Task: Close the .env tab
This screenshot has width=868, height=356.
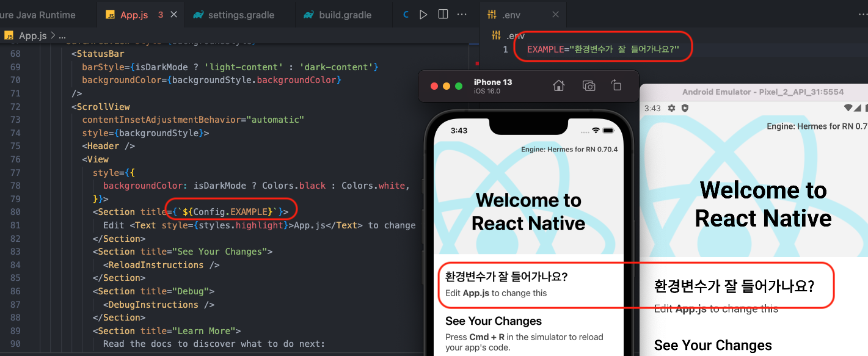Action: [x=555, y=15]
